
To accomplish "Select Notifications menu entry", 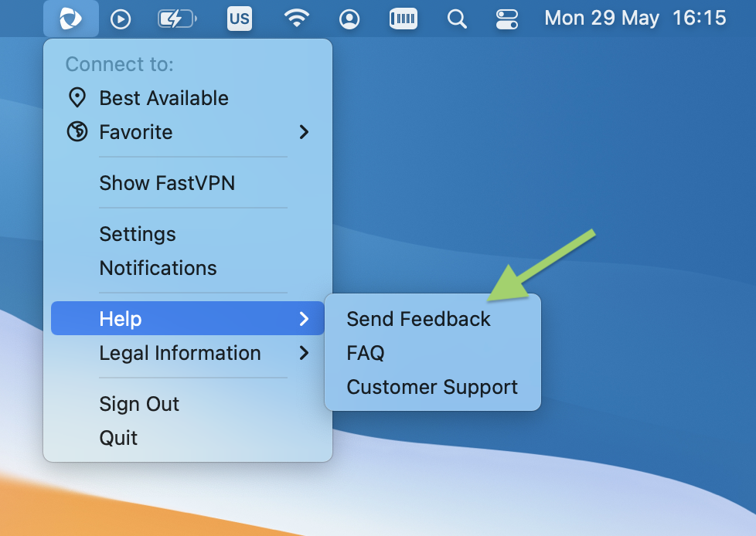I will 188,268.
